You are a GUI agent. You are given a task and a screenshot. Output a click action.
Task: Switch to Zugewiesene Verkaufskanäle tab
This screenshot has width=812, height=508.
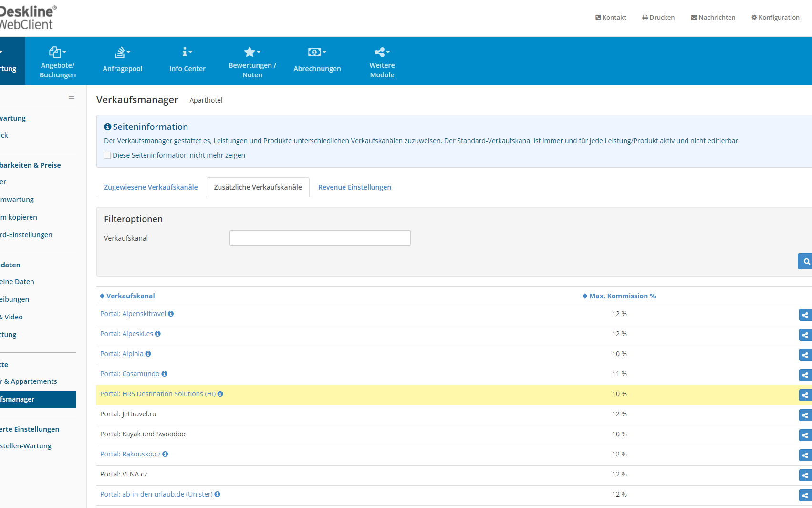[151, 187]
